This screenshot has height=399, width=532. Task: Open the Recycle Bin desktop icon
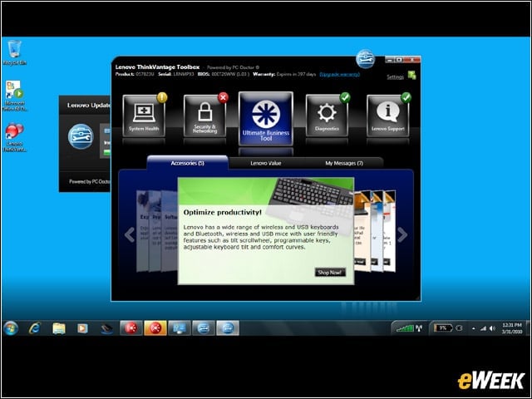tap(14, 52)
